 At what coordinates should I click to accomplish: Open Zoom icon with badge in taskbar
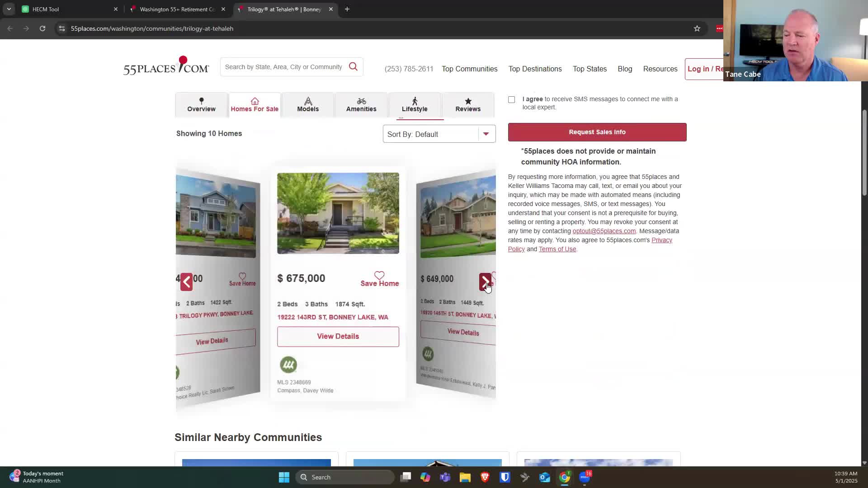(585, 477)
